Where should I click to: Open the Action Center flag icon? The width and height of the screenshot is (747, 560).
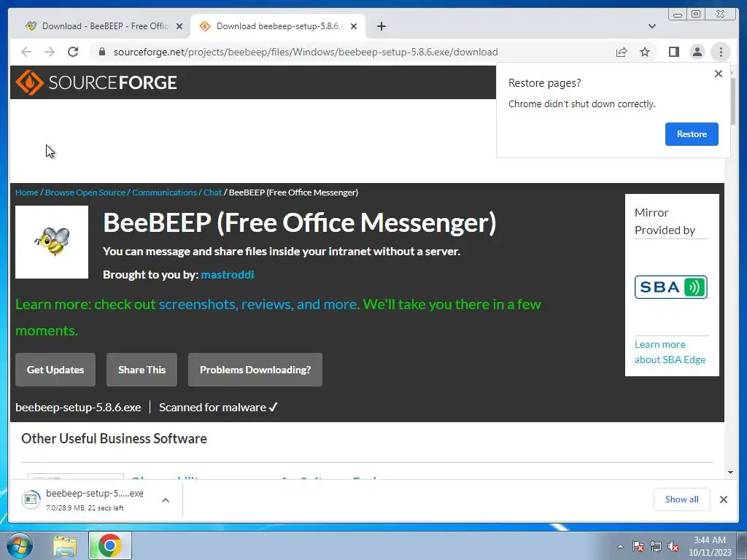[x=638, y=546]
